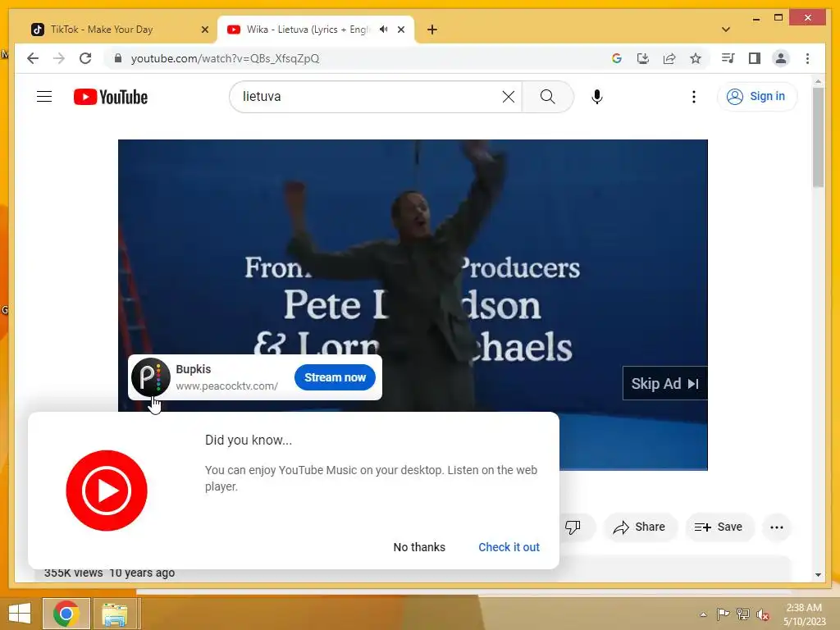
Task: View site information via the padlock icon
Action: click(118, 58)
